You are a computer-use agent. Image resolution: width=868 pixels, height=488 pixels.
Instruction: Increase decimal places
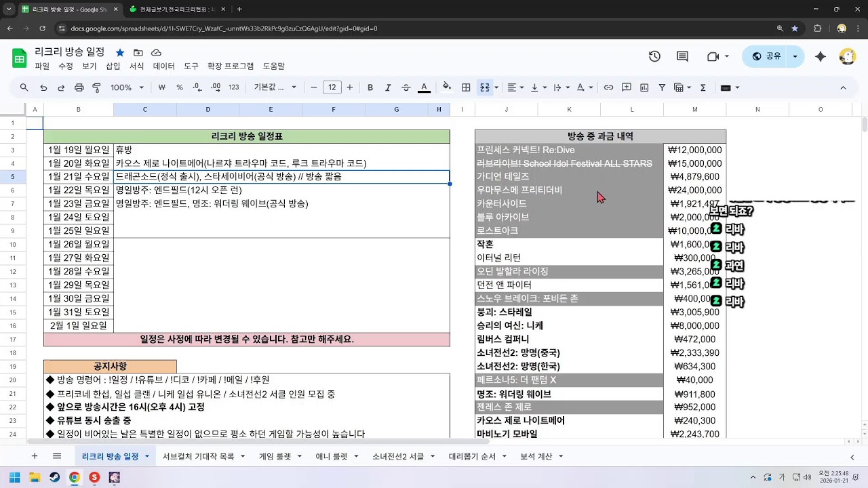click(x=216, y=87)
